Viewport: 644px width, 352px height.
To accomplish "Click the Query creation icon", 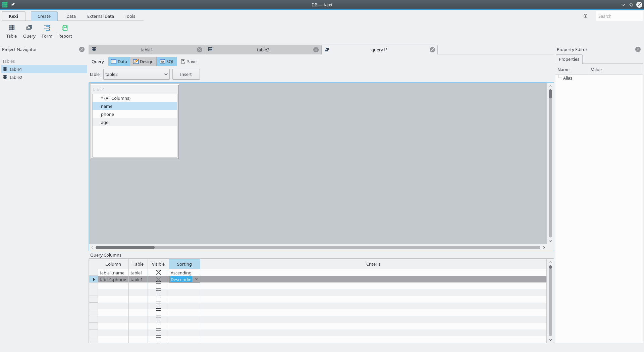I will 29,28.
